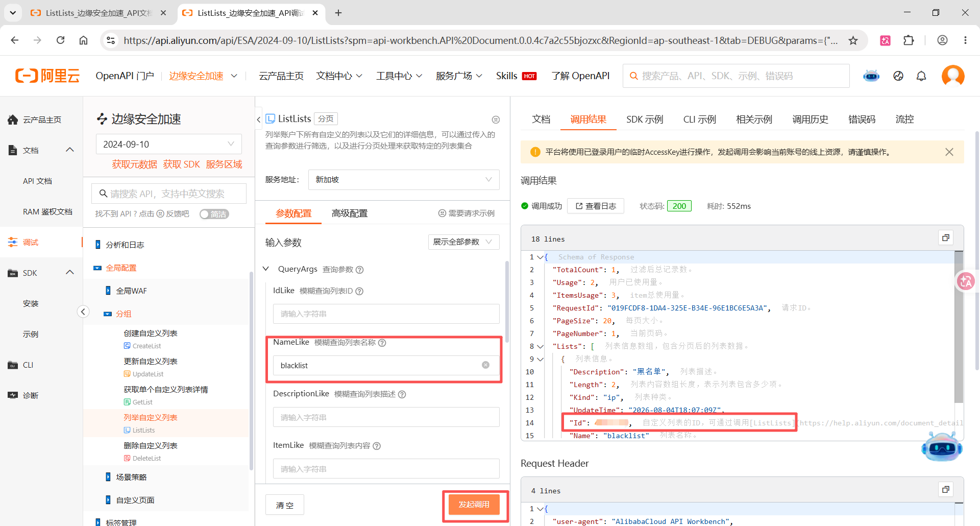Collapse the 分组 tree node

click(x=108, y=314)
